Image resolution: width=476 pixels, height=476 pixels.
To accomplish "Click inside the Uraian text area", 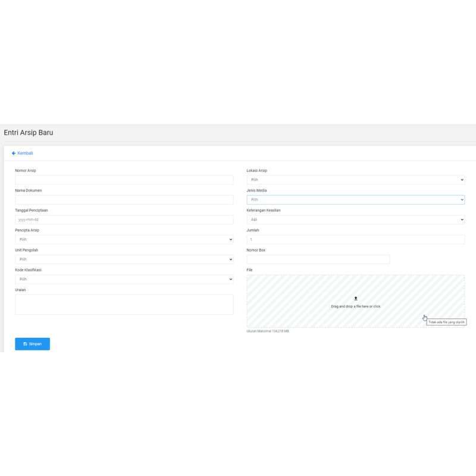I will tap(123, 303).
